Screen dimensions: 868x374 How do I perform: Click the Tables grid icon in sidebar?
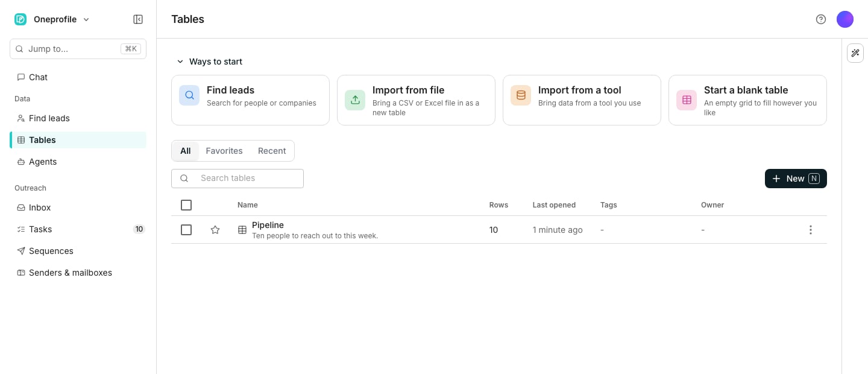[21, 140]
